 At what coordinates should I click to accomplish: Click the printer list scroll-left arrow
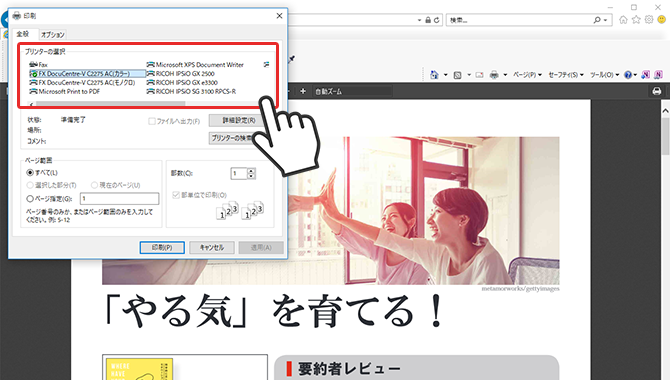pos(32,104)
